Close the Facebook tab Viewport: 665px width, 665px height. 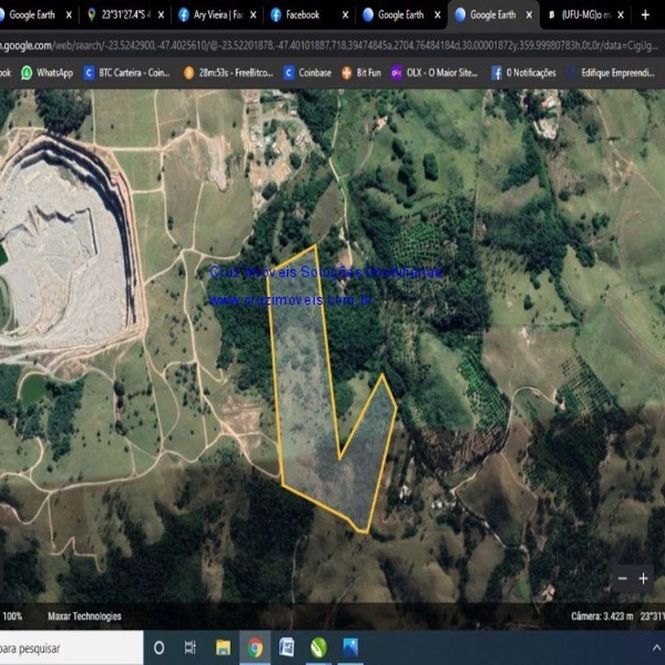[x=345, y=15]
